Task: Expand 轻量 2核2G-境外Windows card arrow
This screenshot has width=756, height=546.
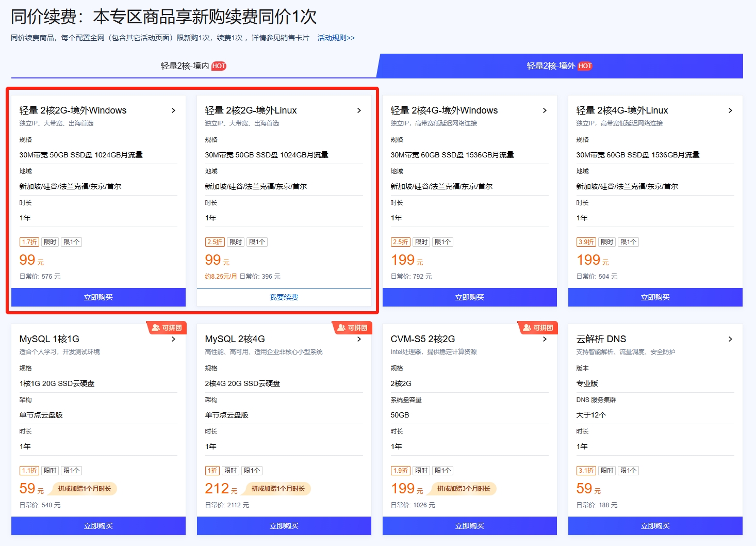Action: point(173,110)
